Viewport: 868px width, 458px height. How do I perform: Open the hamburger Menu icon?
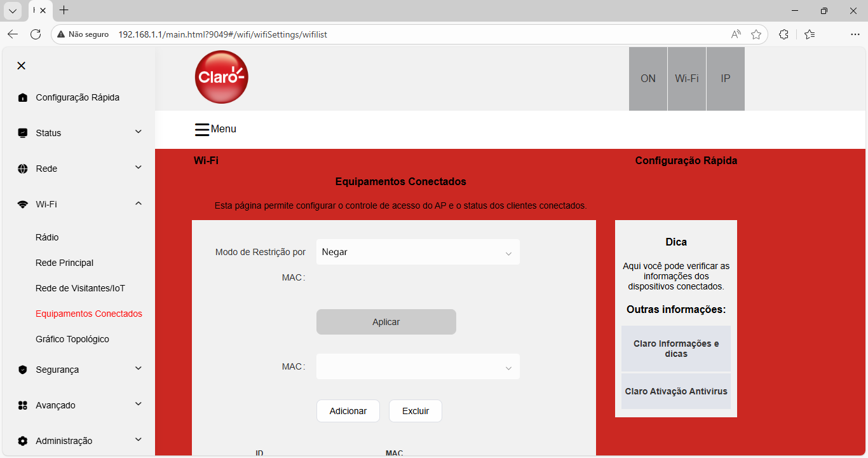pos(202,129)
